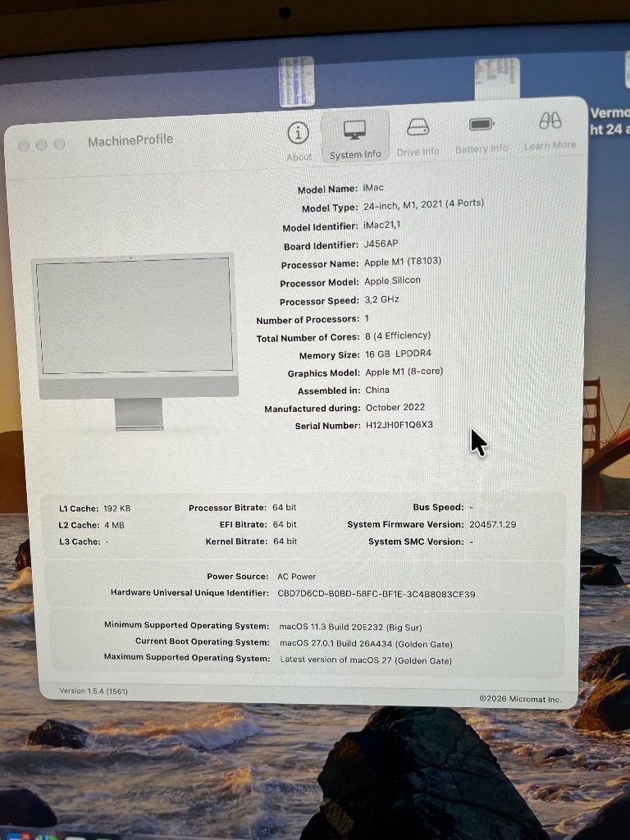Click processor name Apple M1 (T8103)
The height and width of the screenshot is (840, 630).
[x=402, y=262]
